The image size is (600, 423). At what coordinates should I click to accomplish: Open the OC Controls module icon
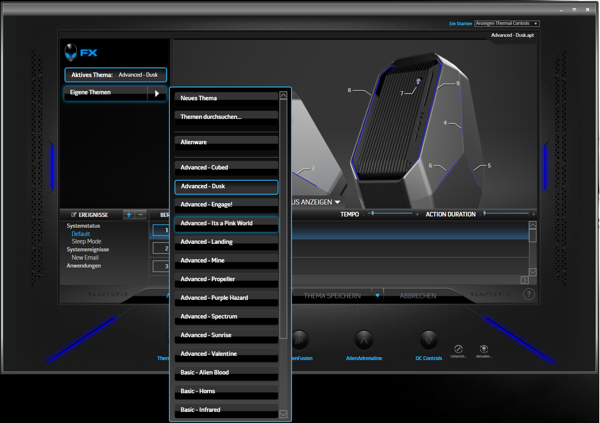[429, 340]
